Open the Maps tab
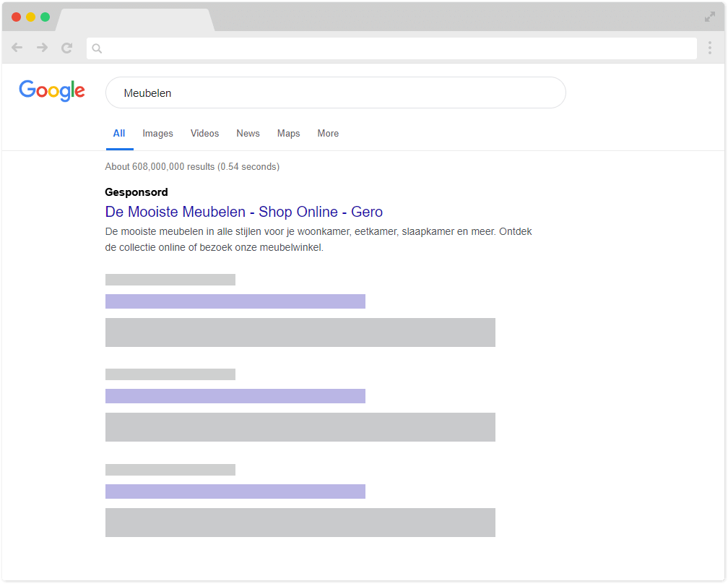The width and height of the screenshot is (728, 584). click(x=288, y=134)
